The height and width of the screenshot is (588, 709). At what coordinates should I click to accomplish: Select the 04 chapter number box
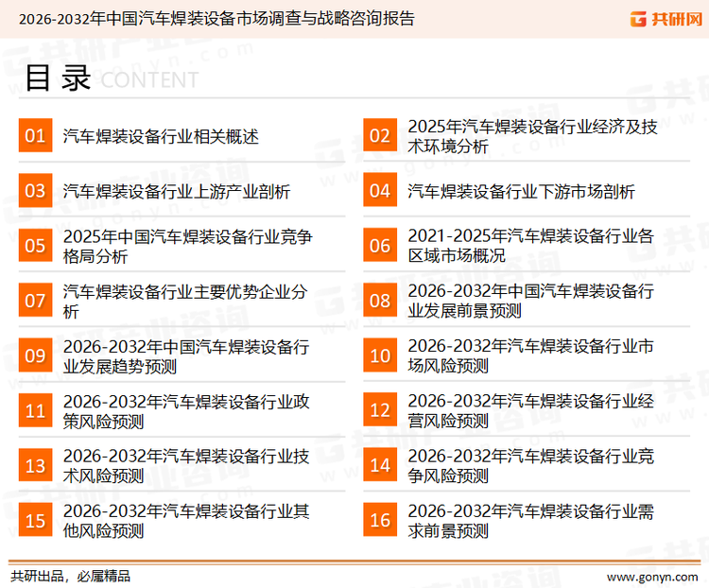point(380,191)
